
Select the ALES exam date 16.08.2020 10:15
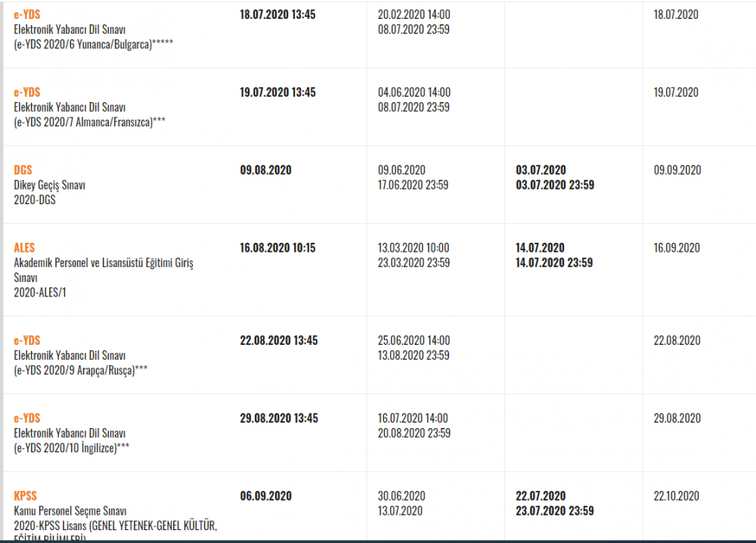[277, 248]
